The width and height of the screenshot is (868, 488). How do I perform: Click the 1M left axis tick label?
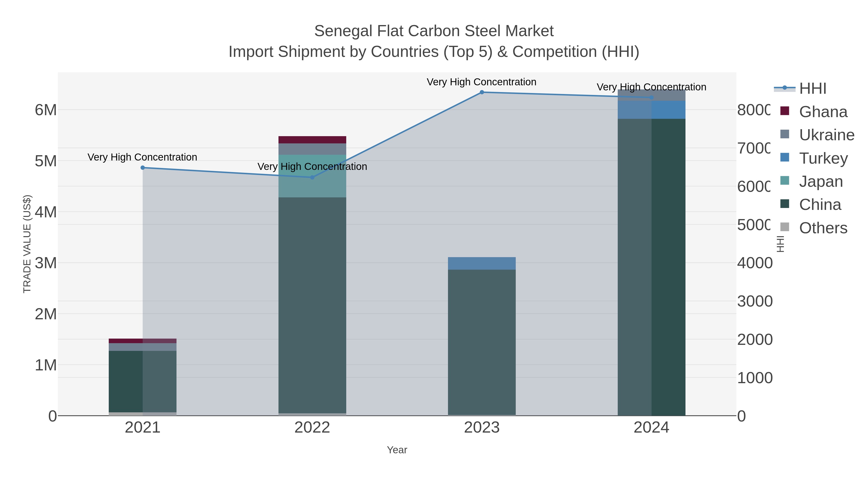tap(46, 365)
